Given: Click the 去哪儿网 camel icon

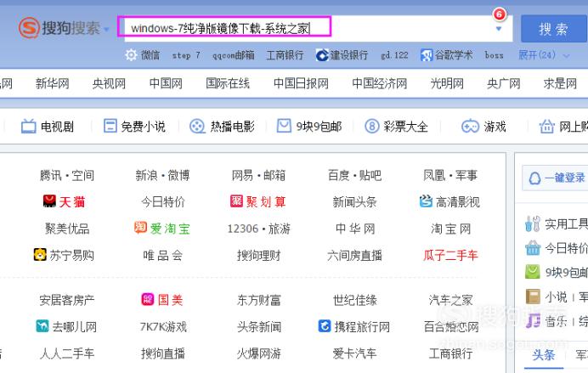Looking at the screenshot, I should (x=42, y=325).
